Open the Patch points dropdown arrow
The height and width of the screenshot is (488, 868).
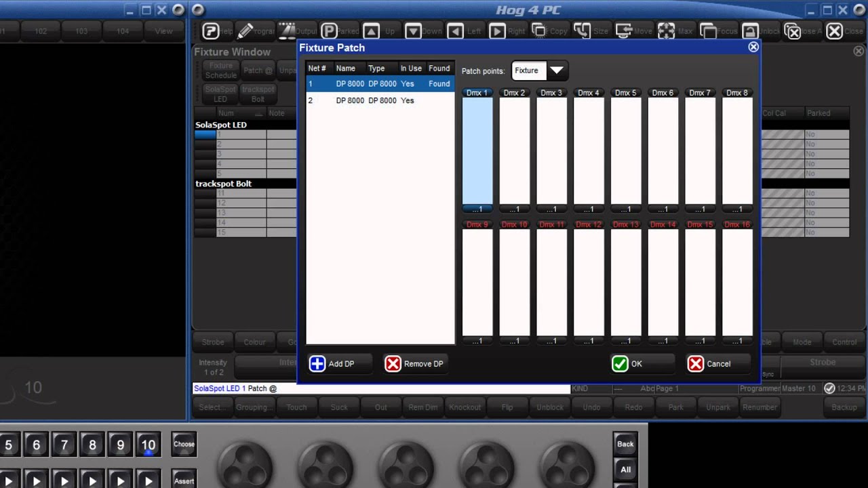pos(556,70)
